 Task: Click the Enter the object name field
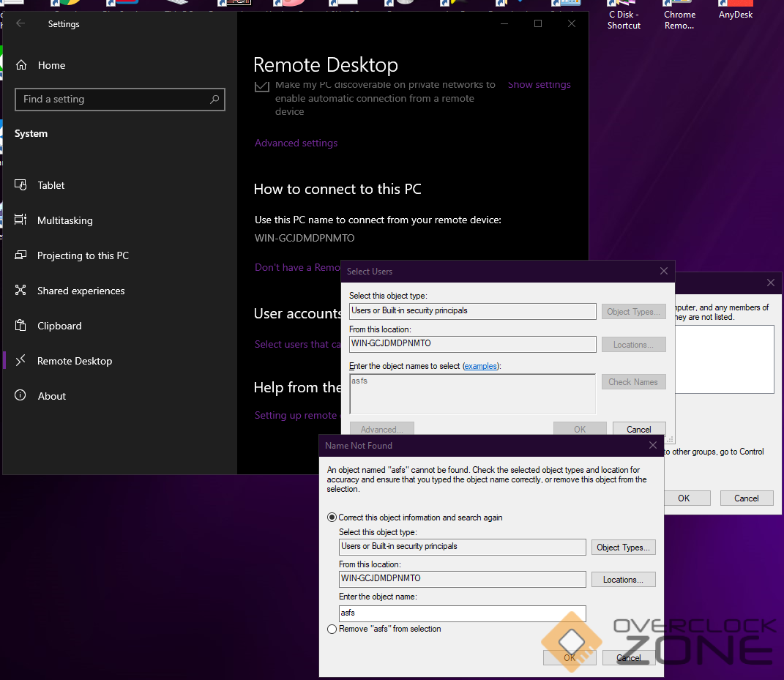[462, 613]
